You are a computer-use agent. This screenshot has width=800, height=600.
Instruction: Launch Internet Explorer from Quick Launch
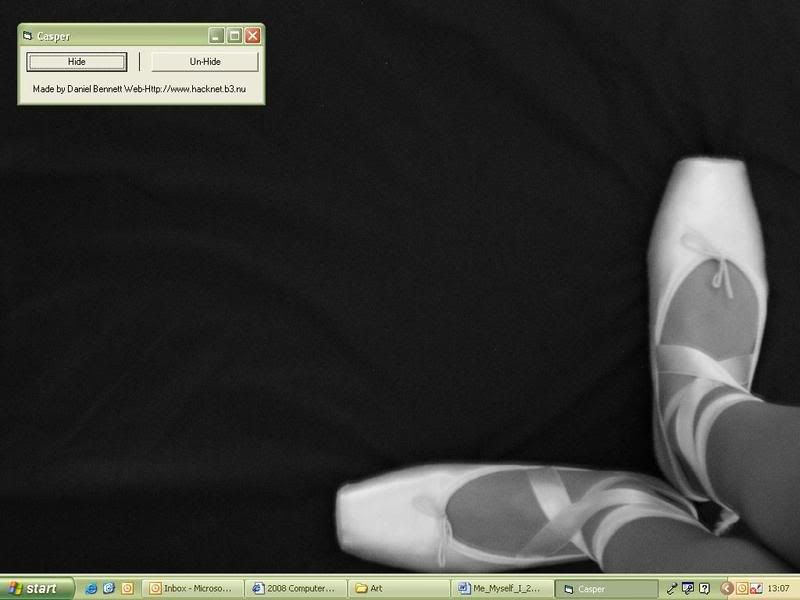click(91, 589)
